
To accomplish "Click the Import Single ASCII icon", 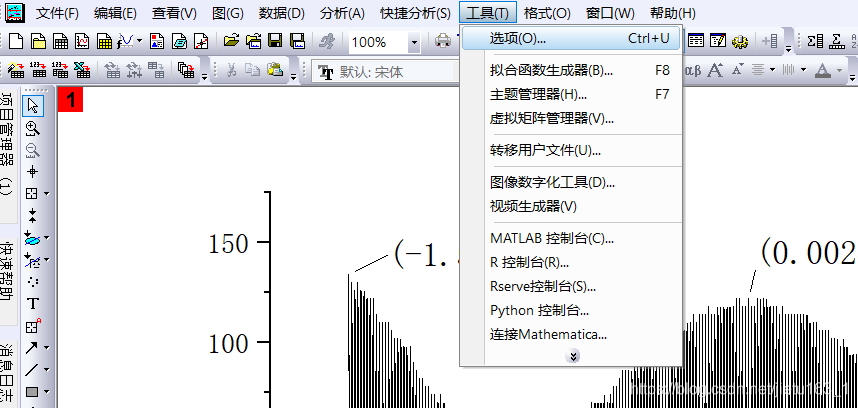I will point(38,70).
